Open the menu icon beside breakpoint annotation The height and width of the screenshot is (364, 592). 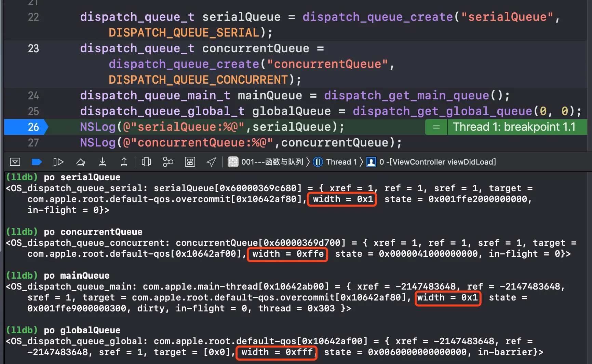coord(436,127)
